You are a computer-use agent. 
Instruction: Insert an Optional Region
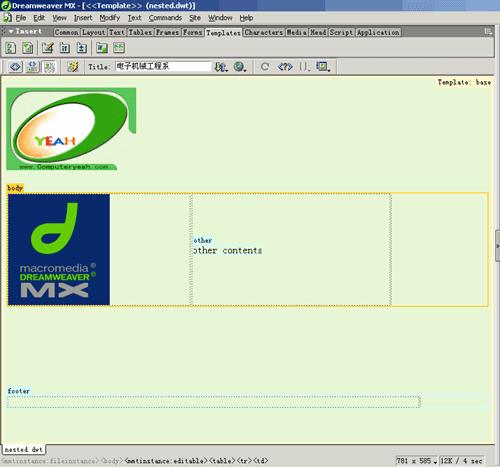[x=64, y=48]
